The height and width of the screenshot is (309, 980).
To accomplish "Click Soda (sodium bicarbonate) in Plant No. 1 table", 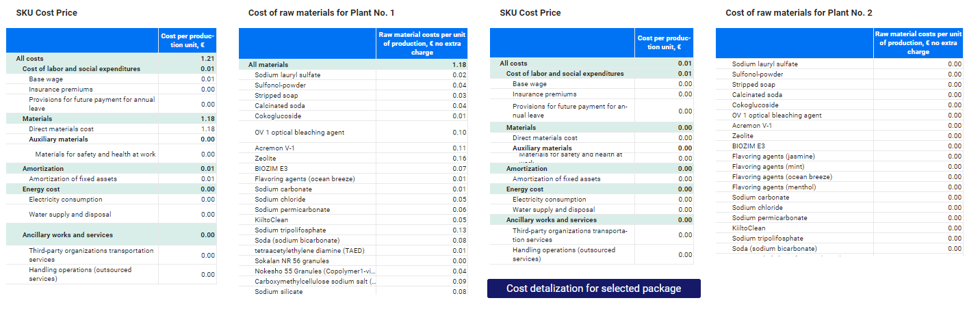I will coord(297,240).
